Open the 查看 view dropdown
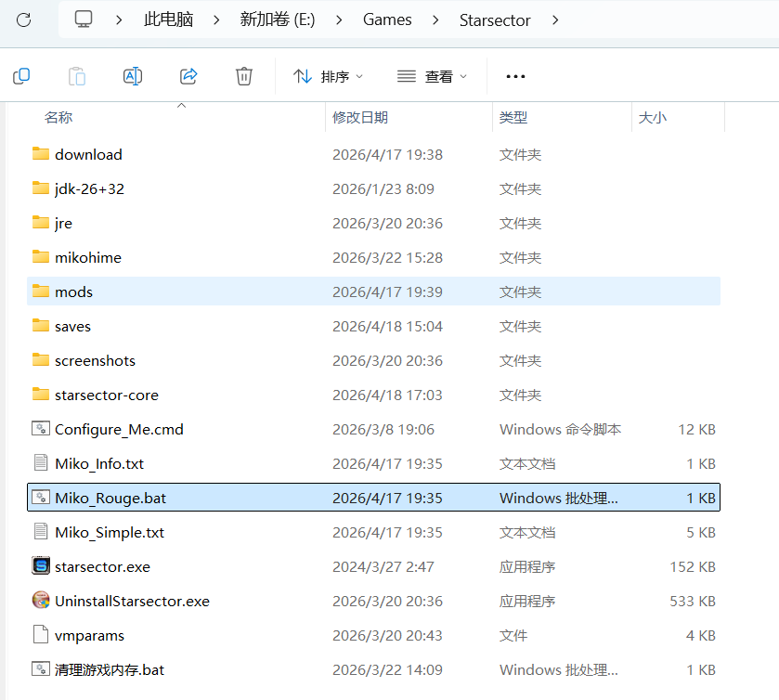Image resolution: width=779 pixels, height=700 pixels. coord(432,76)
